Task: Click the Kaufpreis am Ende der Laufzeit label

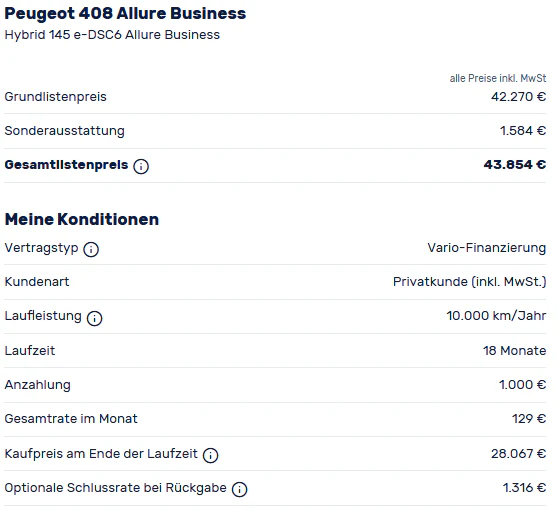Action: 101,453
